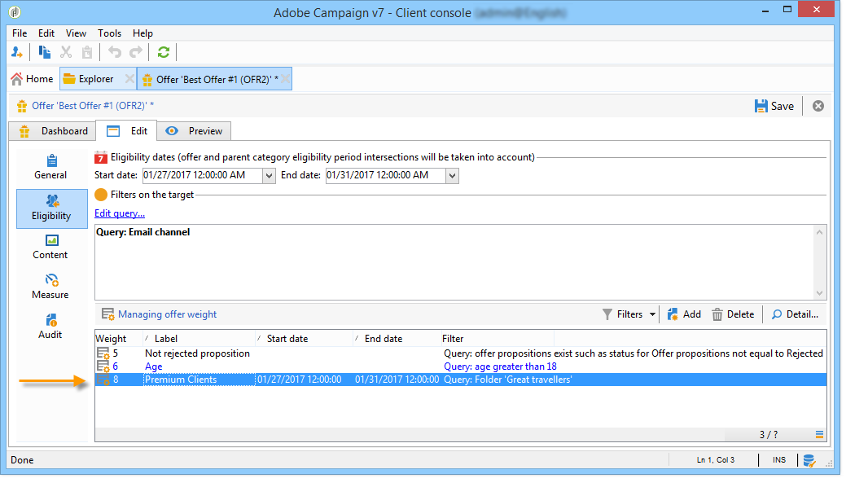Click the green Refresh icon
The image size is (868, 496).
[164, 53]
